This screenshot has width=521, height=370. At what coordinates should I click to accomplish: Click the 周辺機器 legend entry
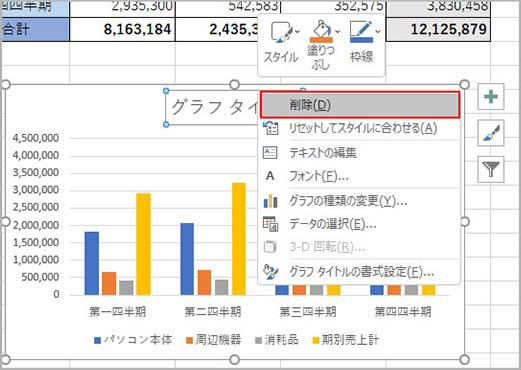pyautogui.click(x=213, y=340)
